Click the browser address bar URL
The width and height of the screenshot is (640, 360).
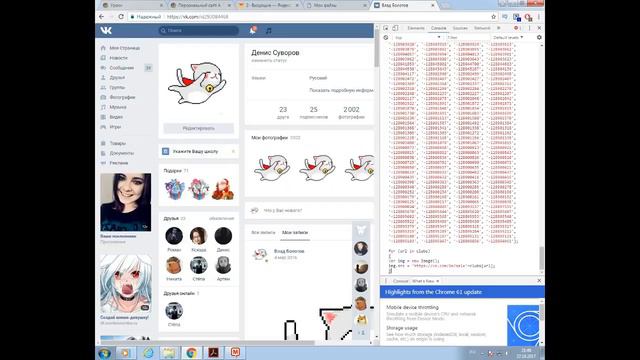tap(198, 17)
